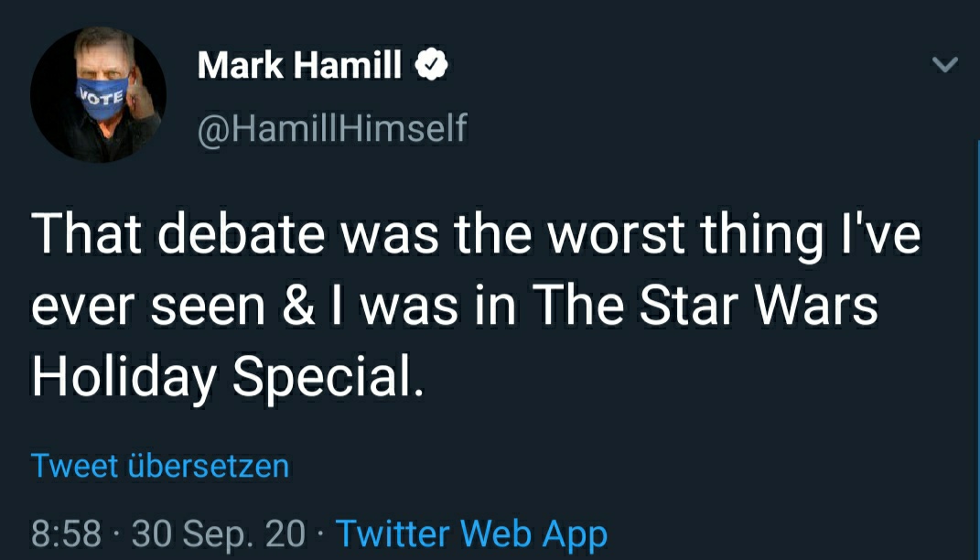The width and height of the screenshot is (980, 560).
Task: Click the word "worst" in the tweet
Action: click(x=617, y=235)
